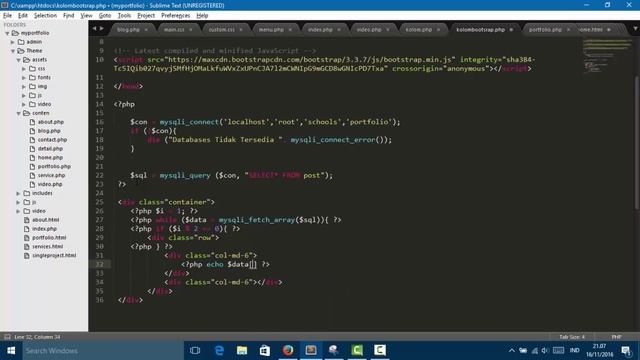Image resolution: width=640 pixels, height=360 pixels.
Task: Close the portfolio.php tab
Action: pos(569,30)
